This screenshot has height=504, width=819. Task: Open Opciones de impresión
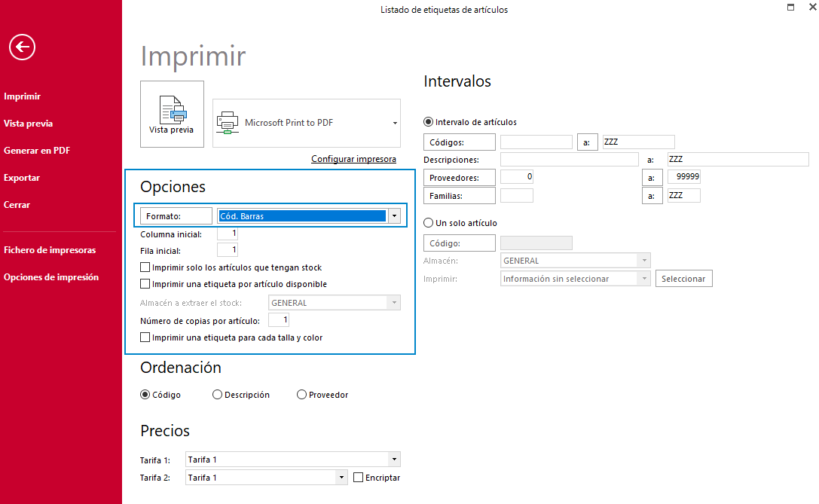coord(51,276)
